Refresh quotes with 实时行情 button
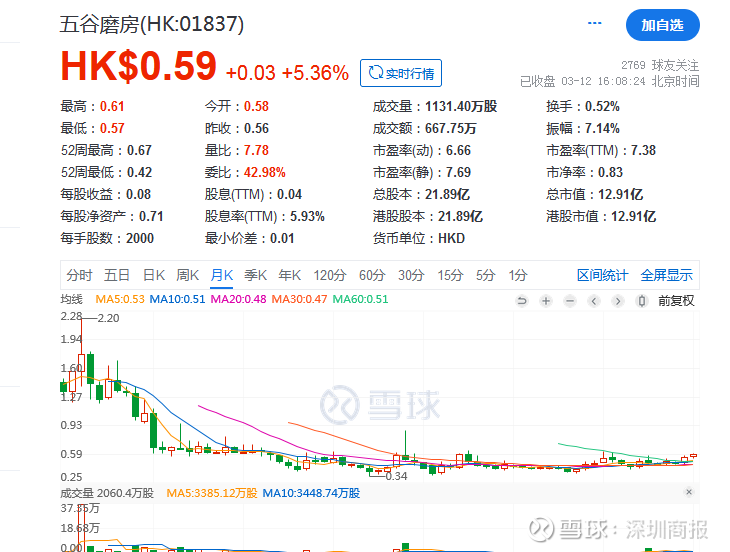 (401, 73)
